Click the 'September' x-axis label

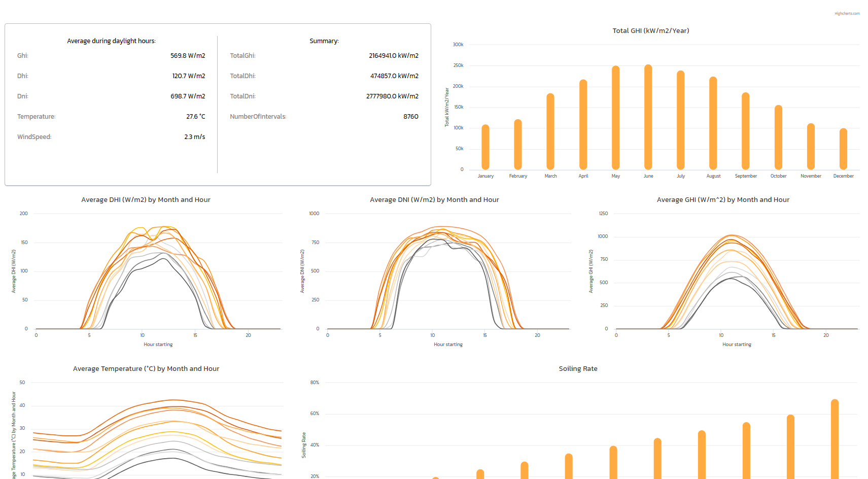746,176
